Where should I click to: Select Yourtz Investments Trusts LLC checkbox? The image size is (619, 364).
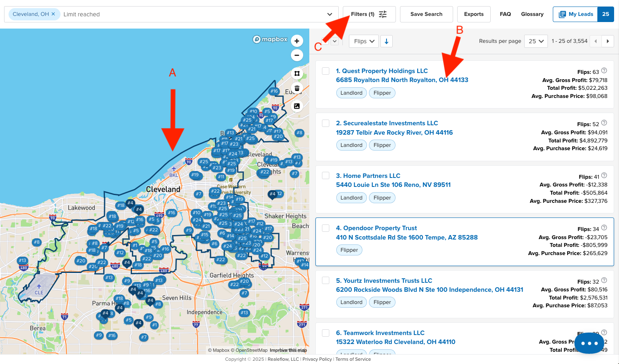[326, 280]
